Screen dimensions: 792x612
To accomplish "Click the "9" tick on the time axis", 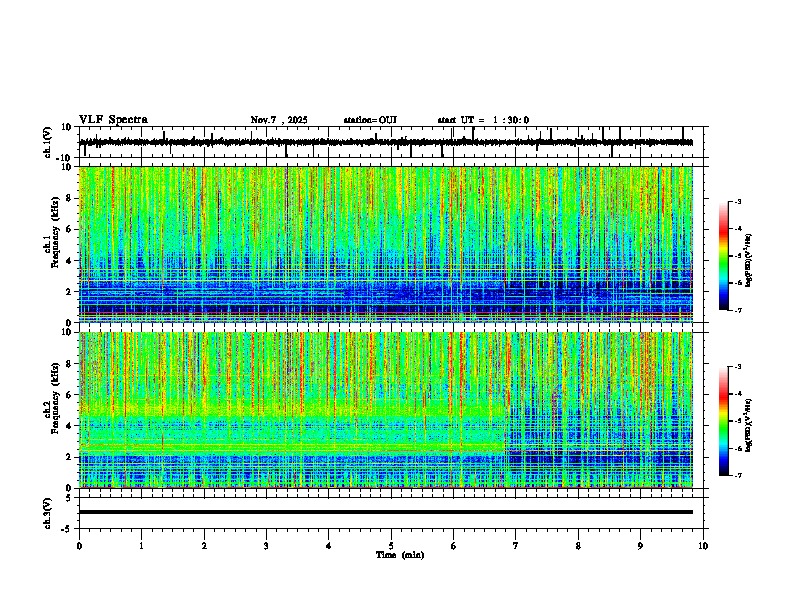I will pyautogui.click(x=640, y=546).
